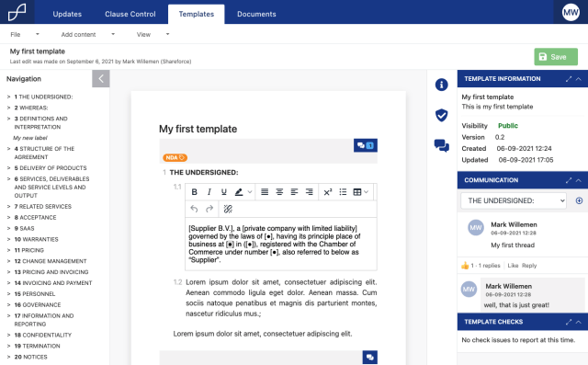The image size is (588, 365).
Task: Reply to My first thread comment
Action: (529, 266)
